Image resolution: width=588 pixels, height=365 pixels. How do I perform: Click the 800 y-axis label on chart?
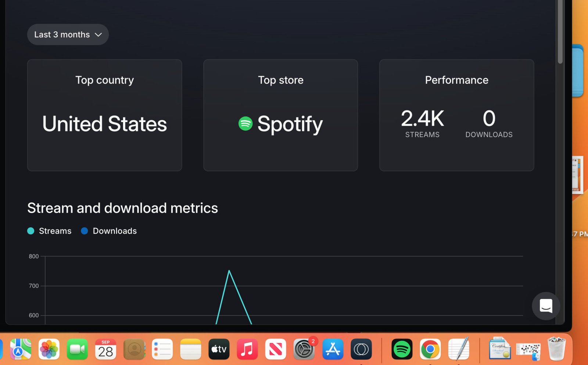(34, 256)
